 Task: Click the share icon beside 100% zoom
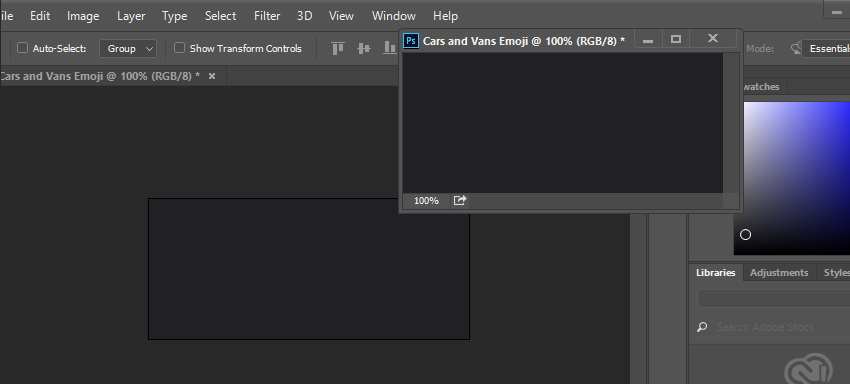pyautogui.click(x=460, y=201)
